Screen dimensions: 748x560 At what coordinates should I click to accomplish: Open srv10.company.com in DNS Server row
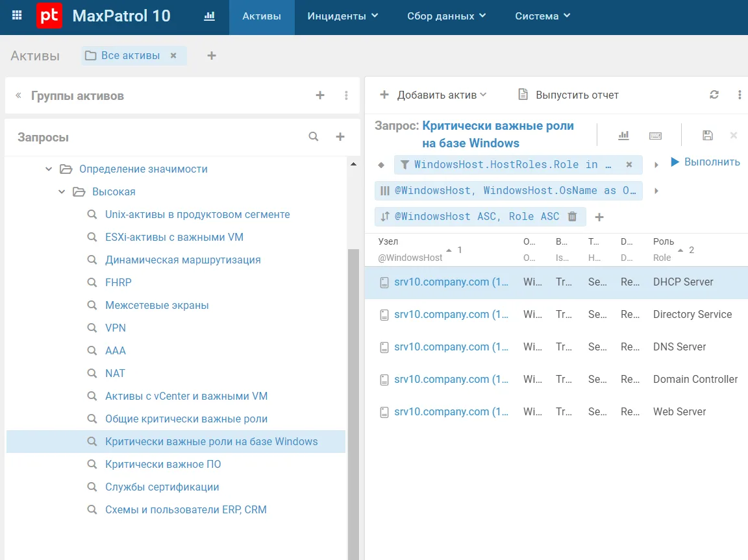point(451,347)
